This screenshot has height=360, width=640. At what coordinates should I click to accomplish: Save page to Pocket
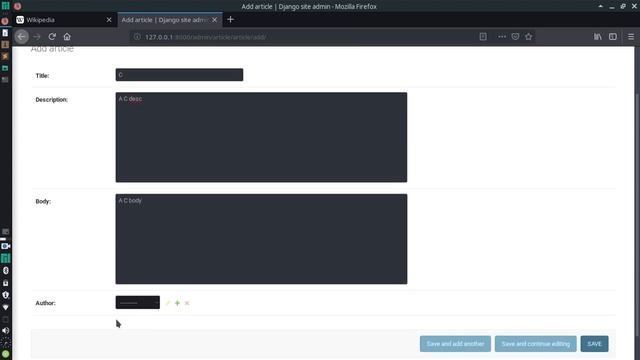[515, 37]
